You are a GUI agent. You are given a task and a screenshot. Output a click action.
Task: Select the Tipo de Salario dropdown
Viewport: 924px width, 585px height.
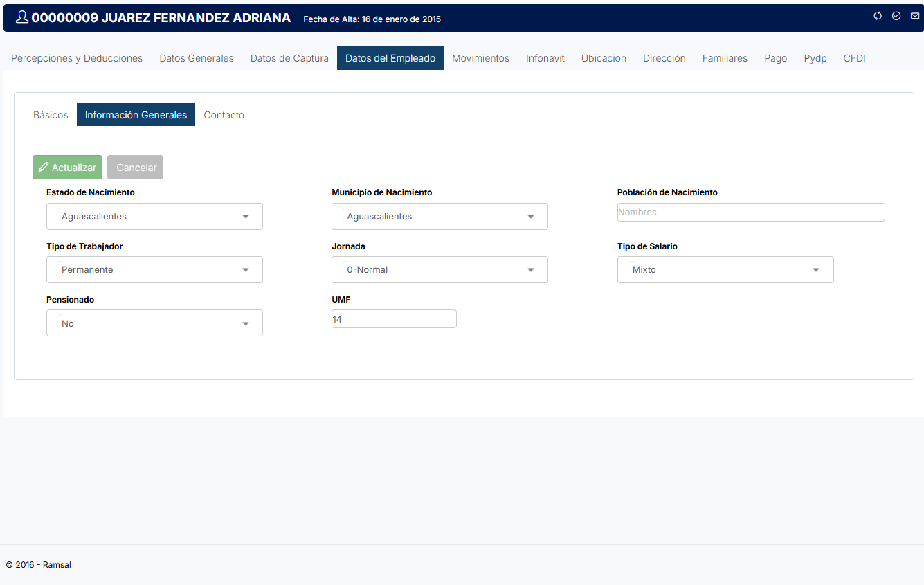coord(725,270)
